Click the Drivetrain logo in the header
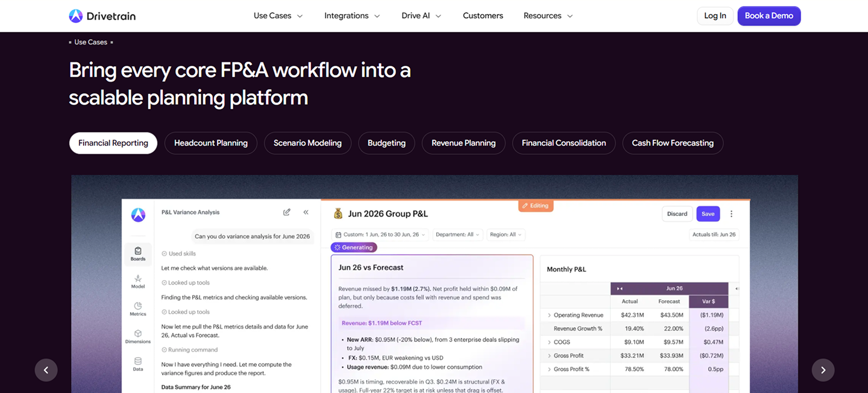Viewport: 868px width, 393px height. click(102, 16)
